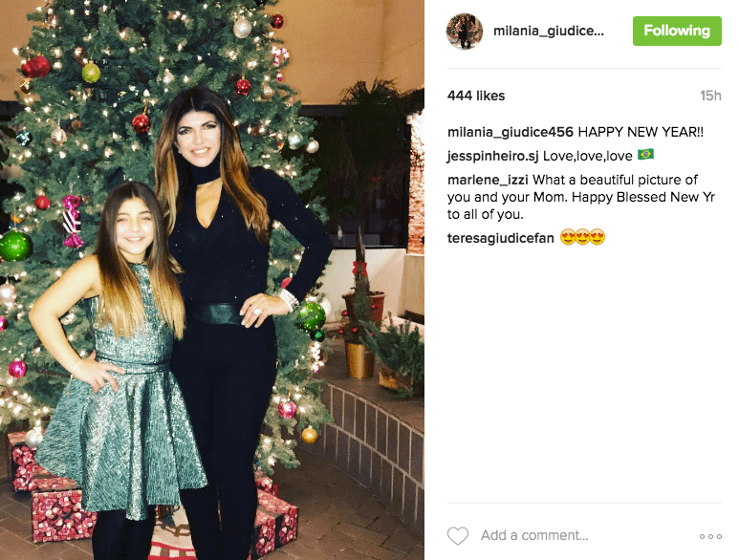Click the Christmas tree photo
This screenshot has width=739, height=560.
pos(211,280)
